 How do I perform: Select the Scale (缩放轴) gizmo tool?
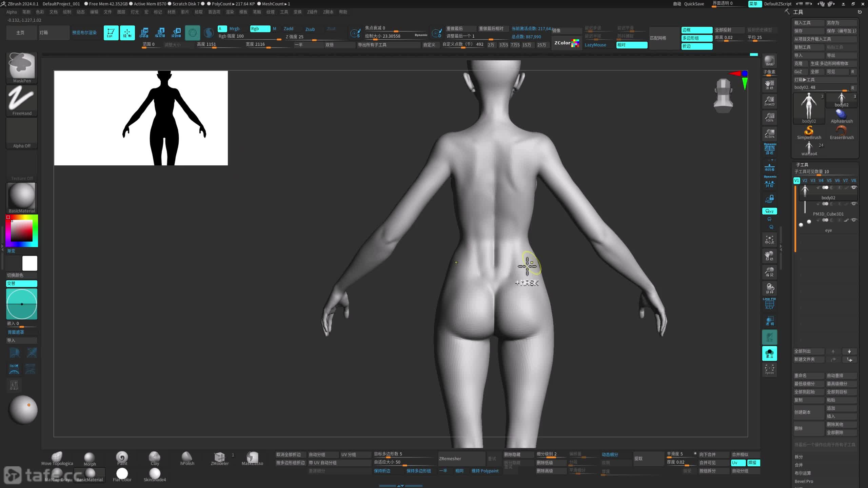(x=160, y=33)
